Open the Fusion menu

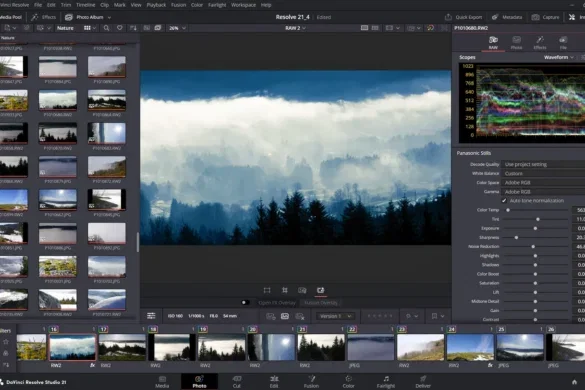click(178, 5)
